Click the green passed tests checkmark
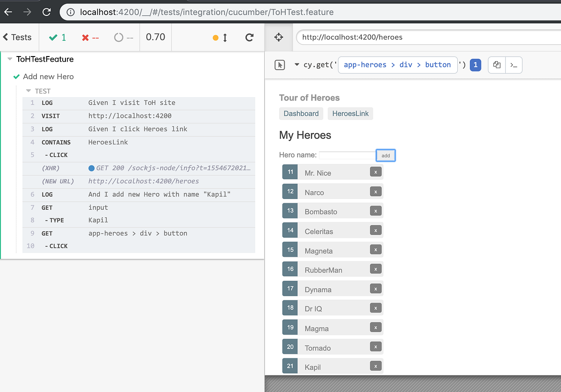 [53, 37]
